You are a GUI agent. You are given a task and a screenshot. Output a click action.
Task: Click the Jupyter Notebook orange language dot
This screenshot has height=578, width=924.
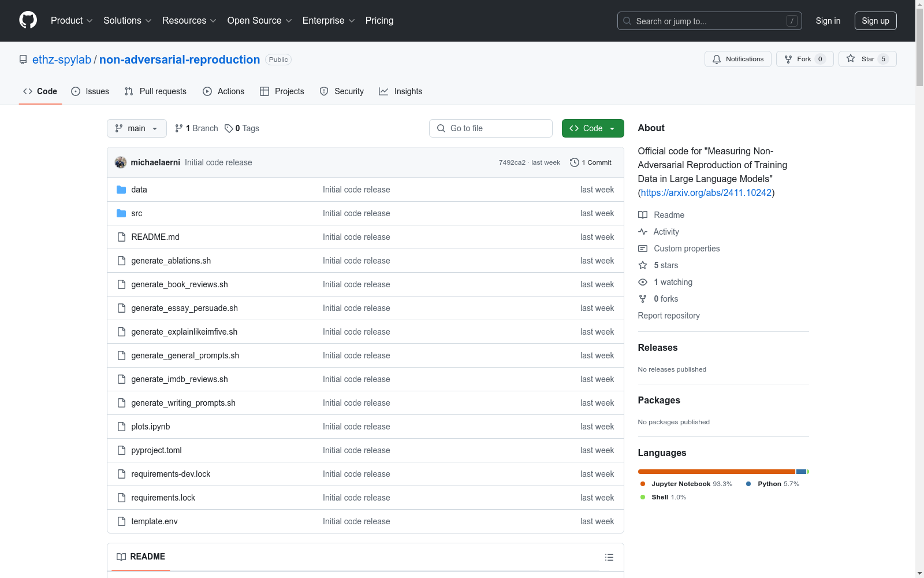pos(643,484)
